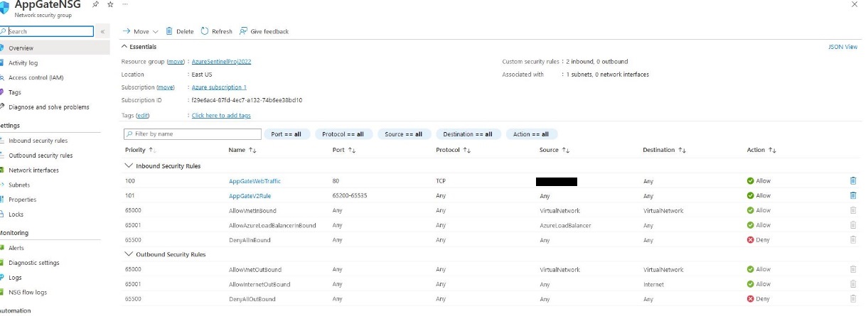Pin the AppGateNSG resource to dashboard

point(97,4)
